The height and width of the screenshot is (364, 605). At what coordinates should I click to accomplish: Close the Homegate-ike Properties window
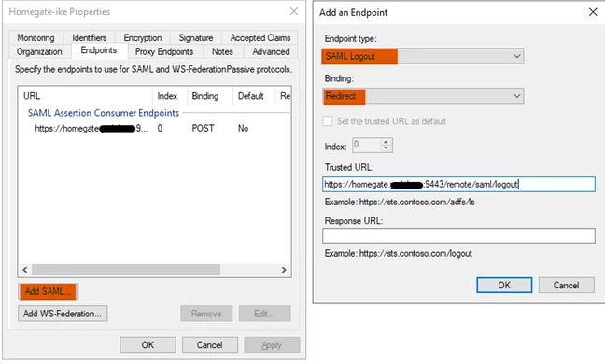pos(294,11)
